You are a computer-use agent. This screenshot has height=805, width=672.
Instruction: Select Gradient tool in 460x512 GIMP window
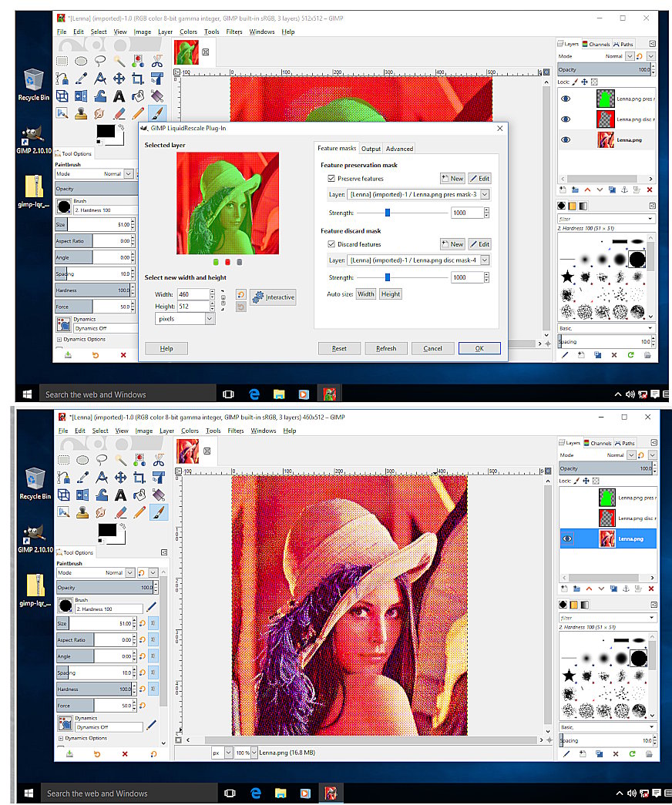coord(158,495)
